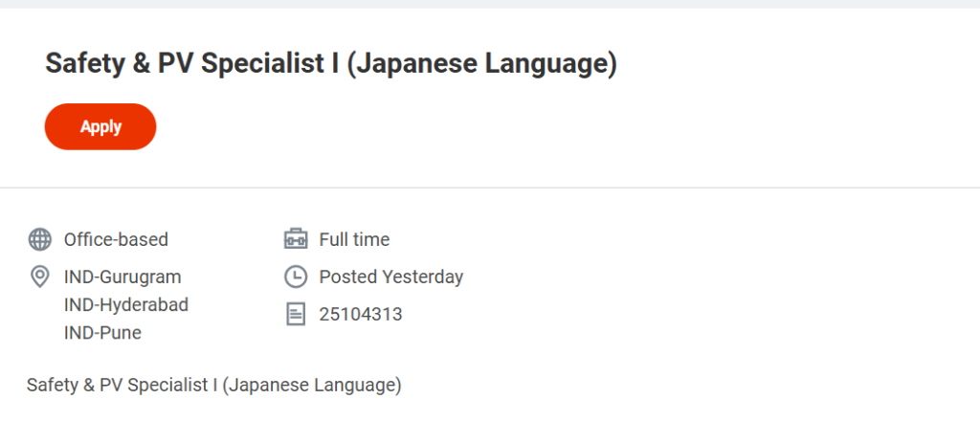Click the horizontal divider below Apply
Screen dimensions: 980x421
point(490,188)
